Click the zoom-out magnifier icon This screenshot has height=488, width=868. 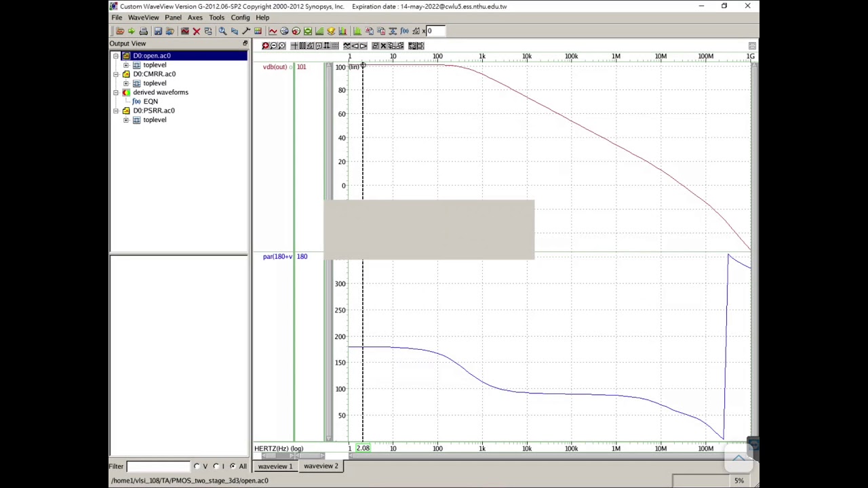(273, 45)
